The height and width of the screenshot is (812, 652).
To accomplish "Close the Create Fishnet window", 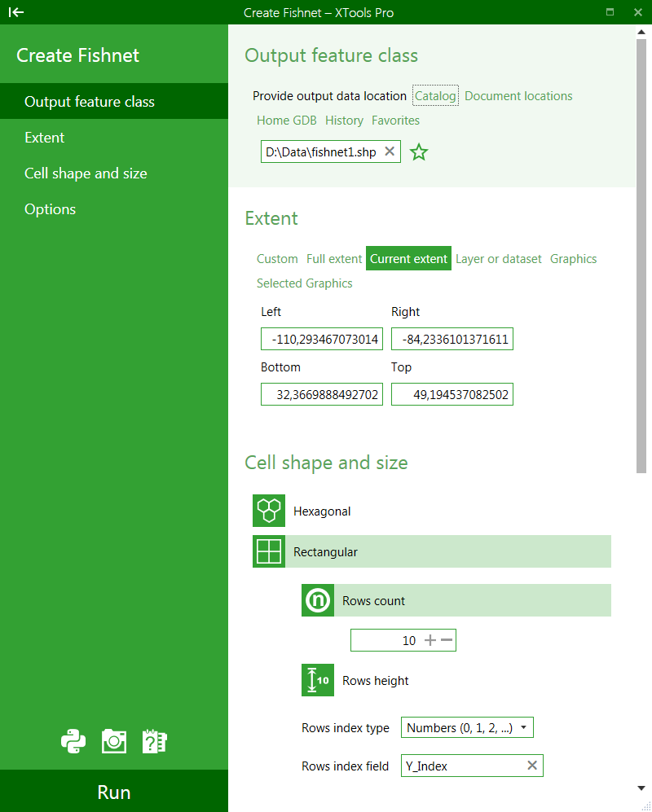I will coord(638,12).
